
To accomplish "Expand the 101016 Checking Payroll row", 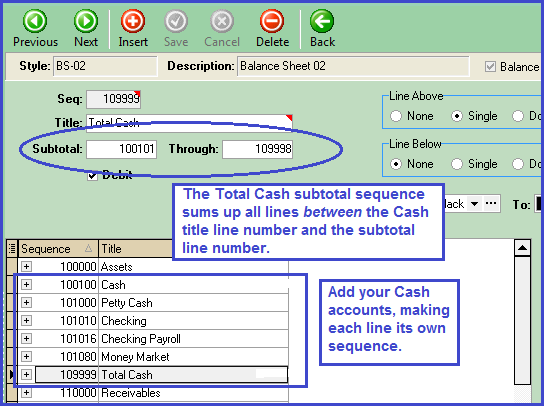I will coord(26,339).
